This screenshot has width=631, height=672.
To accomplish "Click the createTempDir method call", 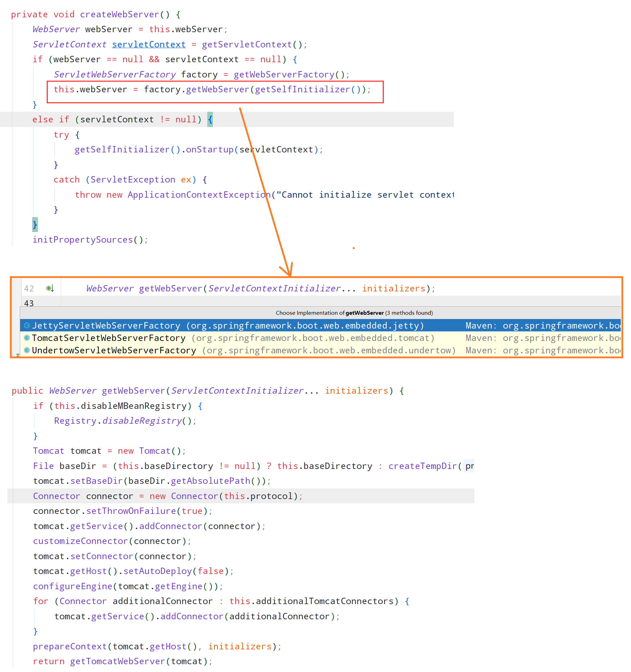I will pos(422,466).
